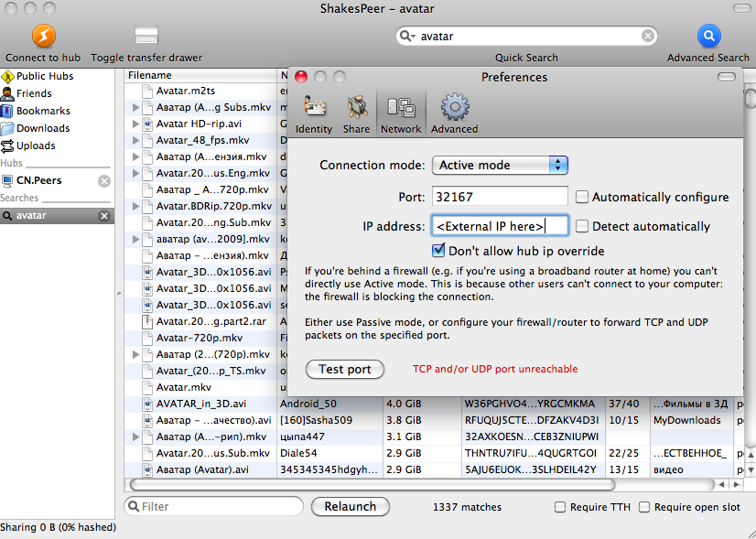This screenshot has height=539, width=756.
Task: Select the Avatar_(20...p_TS.mkv file icon
Action: coord(147,371)
